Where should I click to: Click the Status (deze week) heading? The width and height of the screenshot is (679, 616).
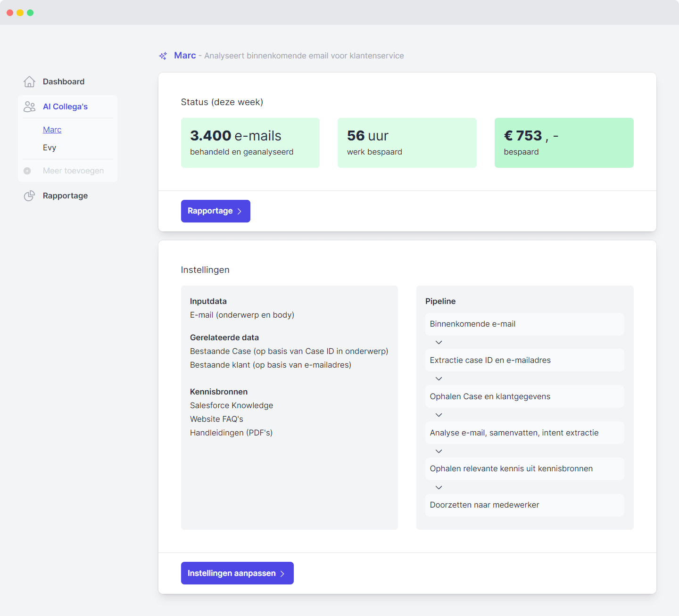(x=222, y=102)
